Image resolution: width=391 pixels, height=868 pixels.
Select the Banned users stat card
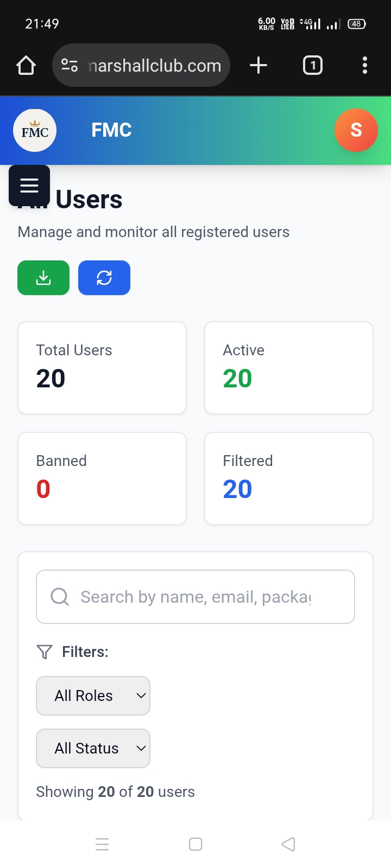tap(102, 478)
